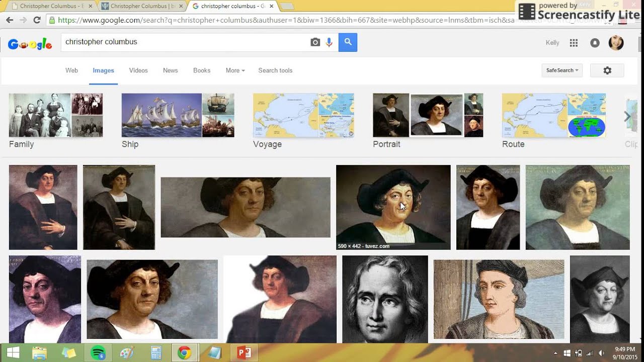Image resolution: width=644 pixels, height=362 pixels.
Task: Open the Family suggestion category
Action: tap(56, 121)
